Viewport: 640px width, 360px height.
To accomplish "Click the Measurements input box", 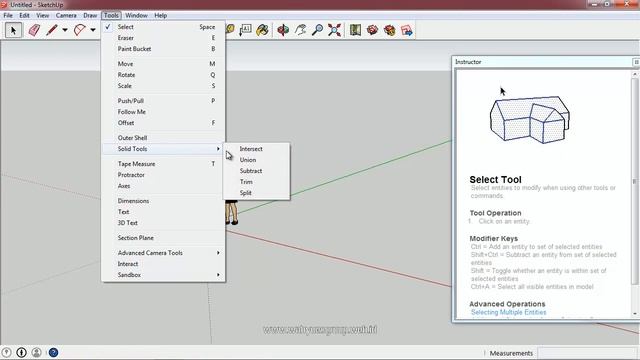I will pyautogui.click(x=587, y=353).
